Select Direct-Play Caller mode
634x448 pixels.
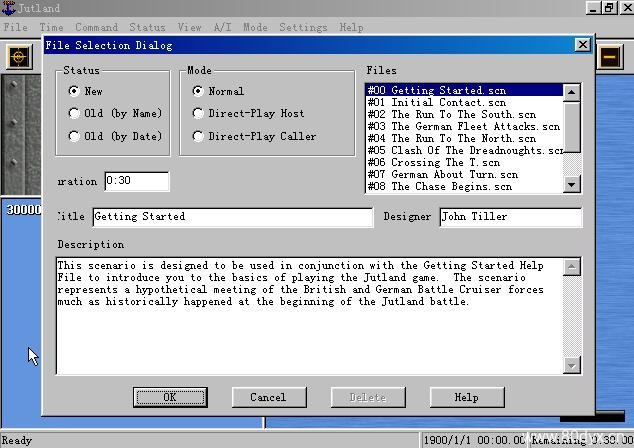click(x=198, y=136)
